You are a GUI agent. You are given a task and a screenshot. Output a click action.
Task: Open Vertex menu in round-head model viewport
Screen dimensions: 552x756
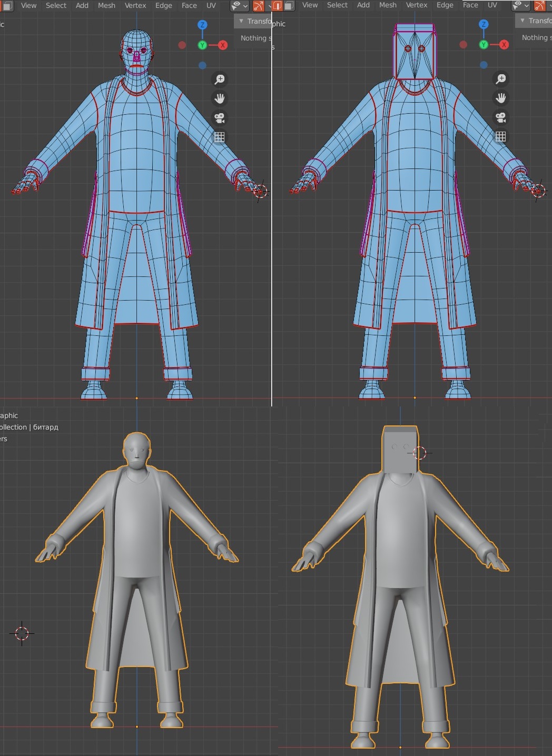[x=135, y=5]
